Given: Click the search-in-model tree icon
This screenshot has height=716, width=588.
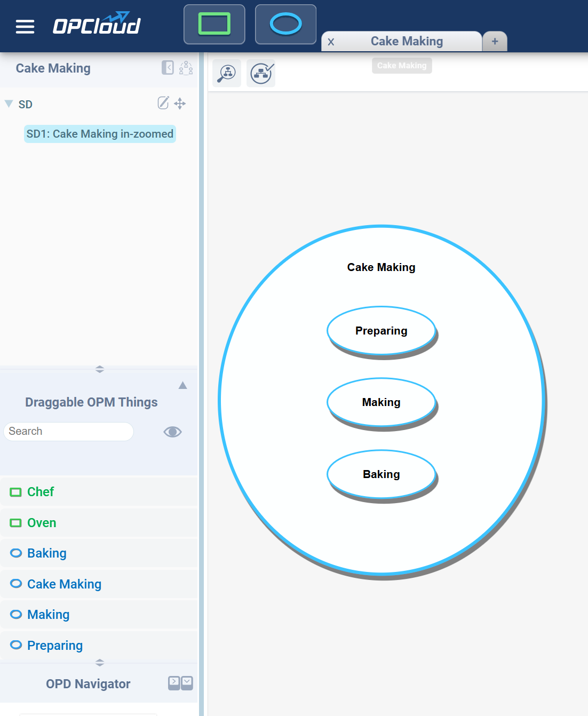Looking at the screenshot, I should point(227,73).
